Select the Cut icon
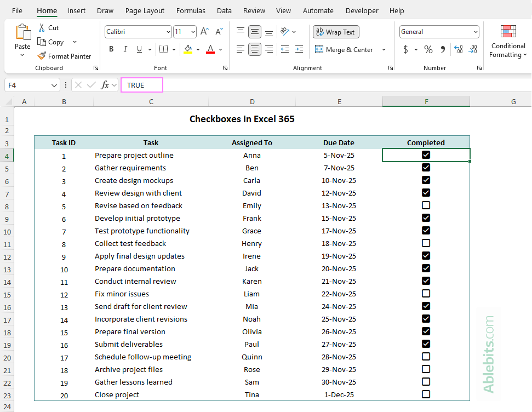The height and width of the screenshot is (412, 532). pyautogui.click(x=48, y=27)
